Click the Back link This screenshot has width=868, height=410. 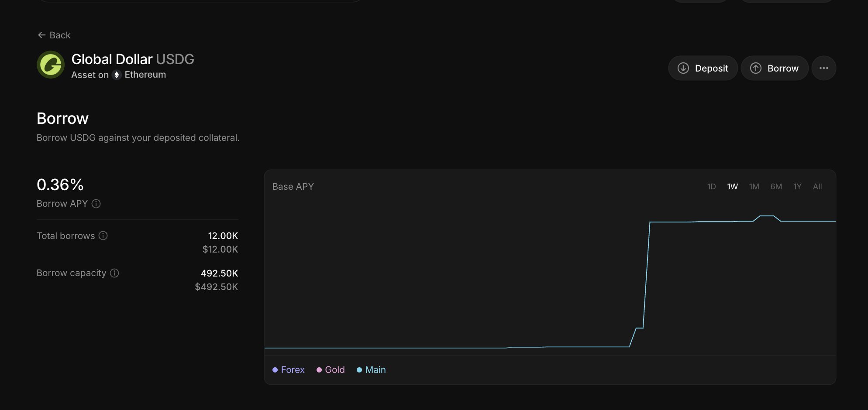(60, 35)
